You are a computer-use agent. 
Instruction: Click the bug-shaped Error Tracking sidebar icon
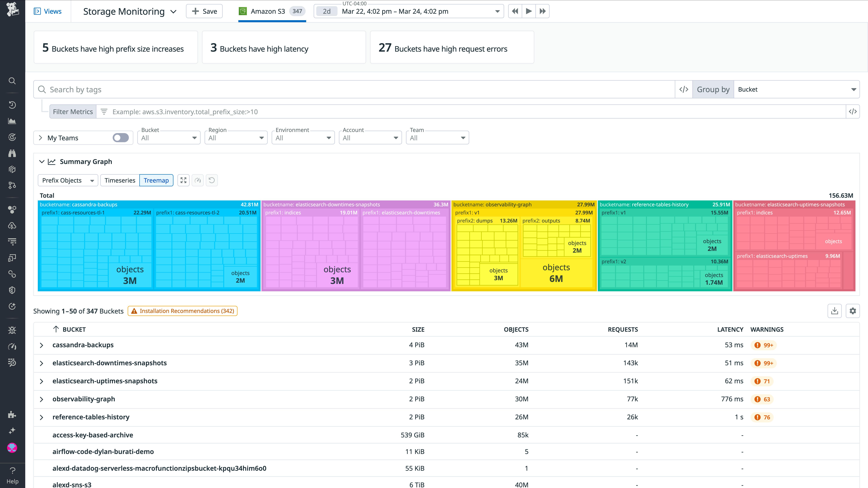click(x=12, y=330)
